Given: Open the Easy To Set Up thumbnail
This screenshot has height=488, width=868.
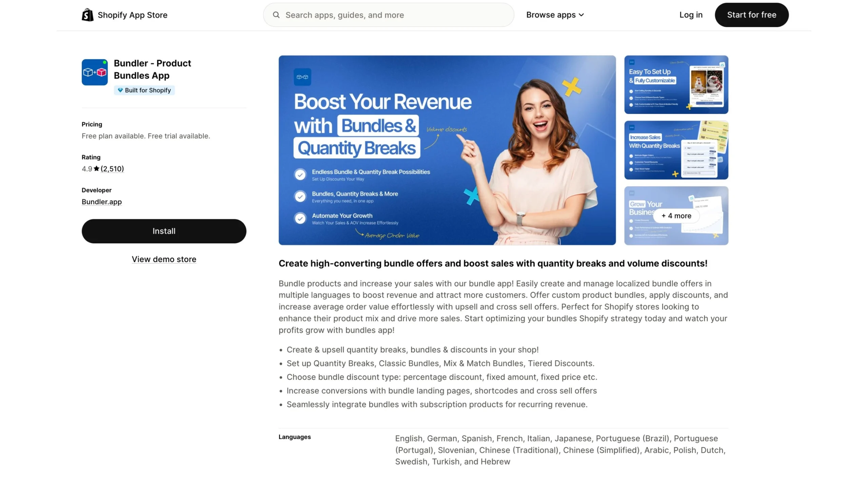Looking at the screenshot, I should 676,85.
